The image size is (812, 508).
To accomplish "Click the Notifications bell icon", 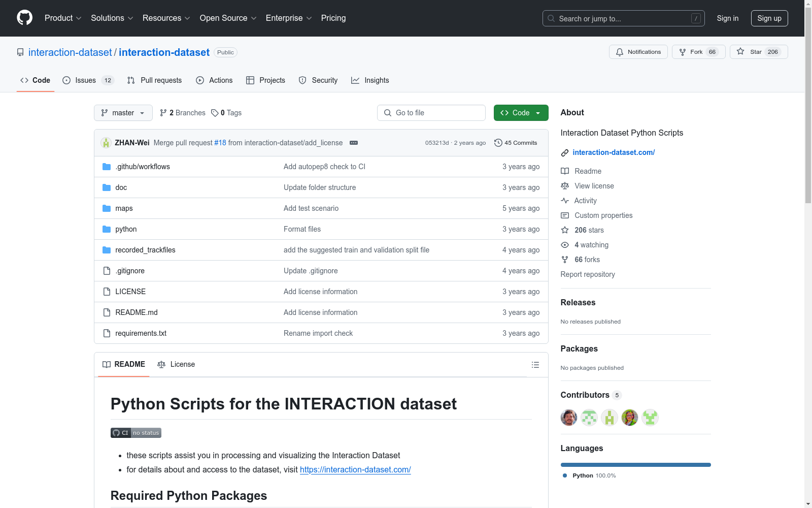I will tap(620, 52).
